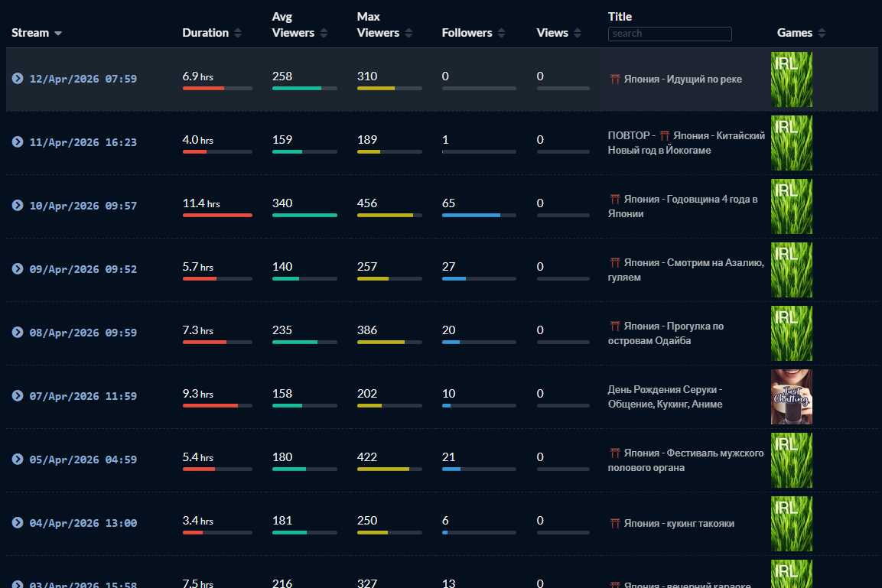Click title 'Япония - Годовщина 4 года в Японии'

(683, 206)
